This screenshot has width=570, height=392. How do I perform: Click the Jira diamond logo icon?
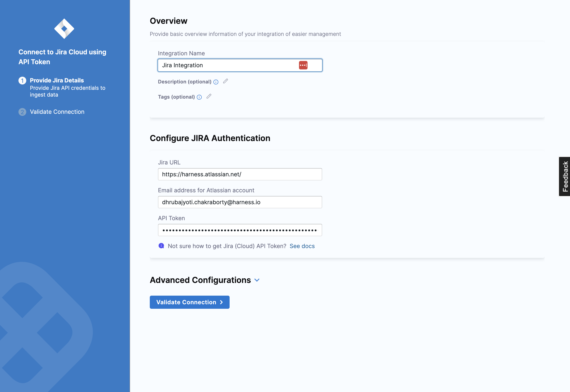pos(64,29)
